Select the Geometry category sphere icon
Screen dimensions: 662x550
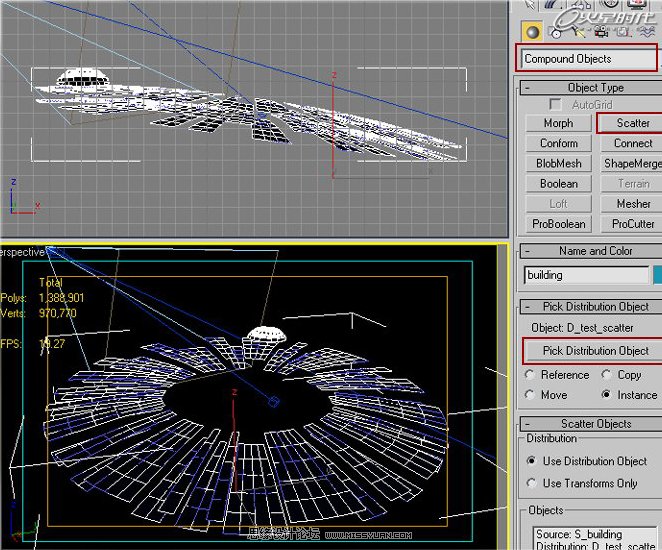532,32
